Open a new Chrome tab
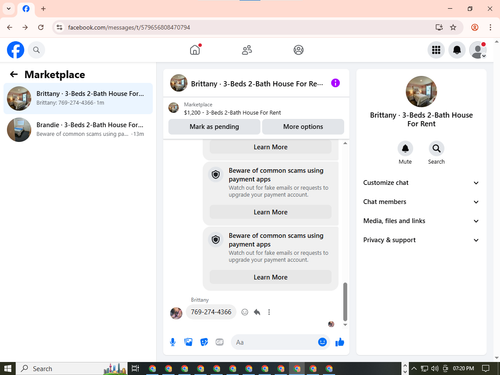 pos(43,9)
